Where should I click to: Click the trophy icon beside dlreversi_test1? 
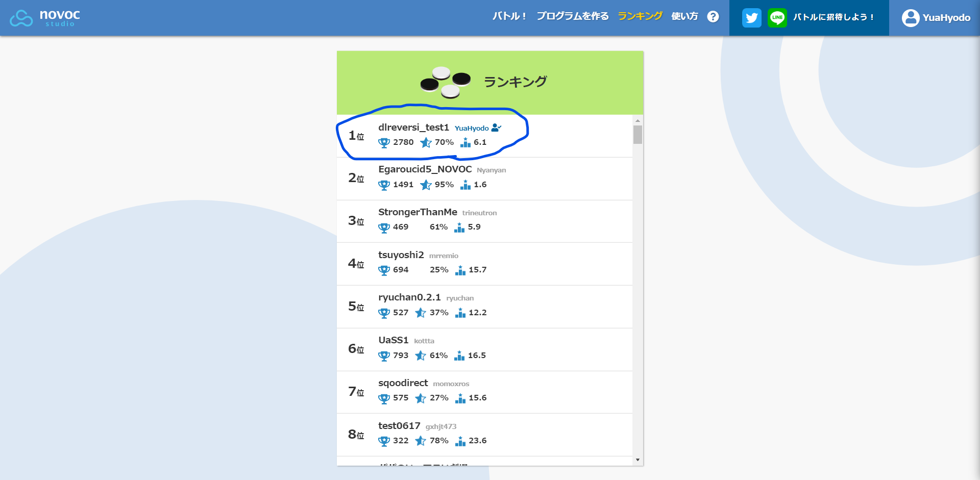(x=383, y=142)
